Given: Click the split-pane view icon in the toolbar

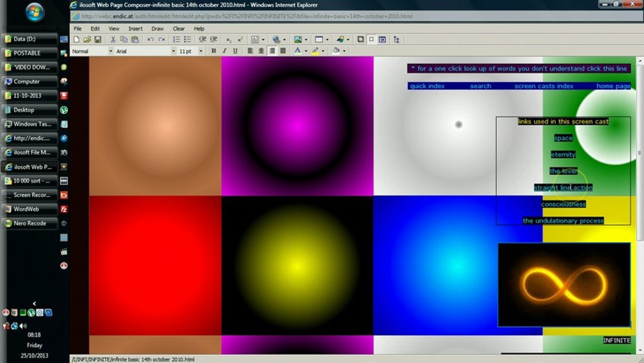Looking at the screenshot, I should [x=382, y=39].
